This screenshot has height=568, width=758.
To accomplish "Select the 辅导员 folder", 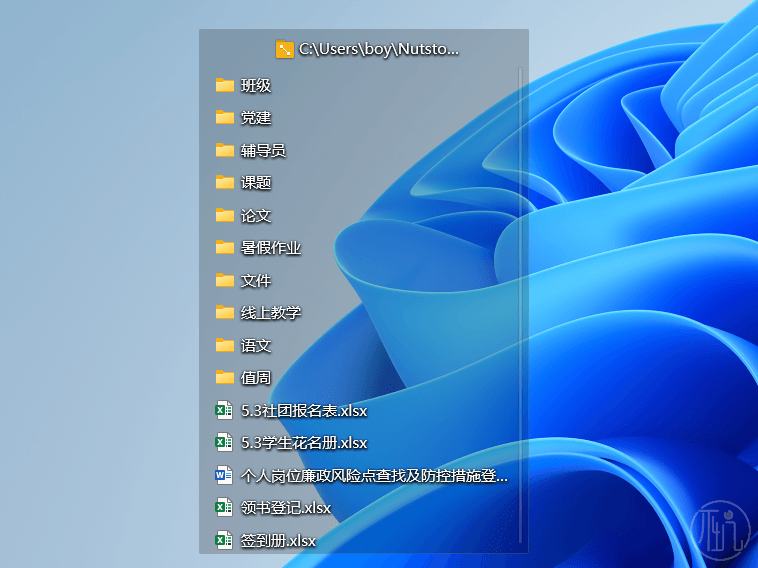I will click(263, 150).
